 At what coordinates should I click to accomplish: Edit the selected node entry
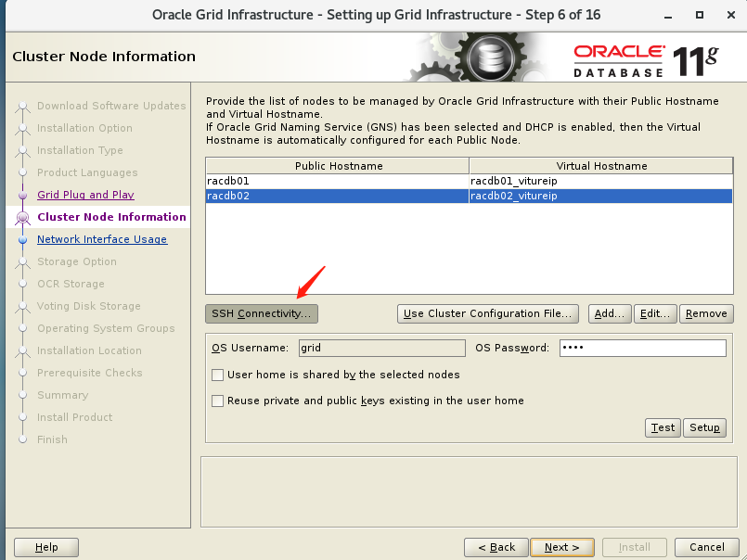655,313
